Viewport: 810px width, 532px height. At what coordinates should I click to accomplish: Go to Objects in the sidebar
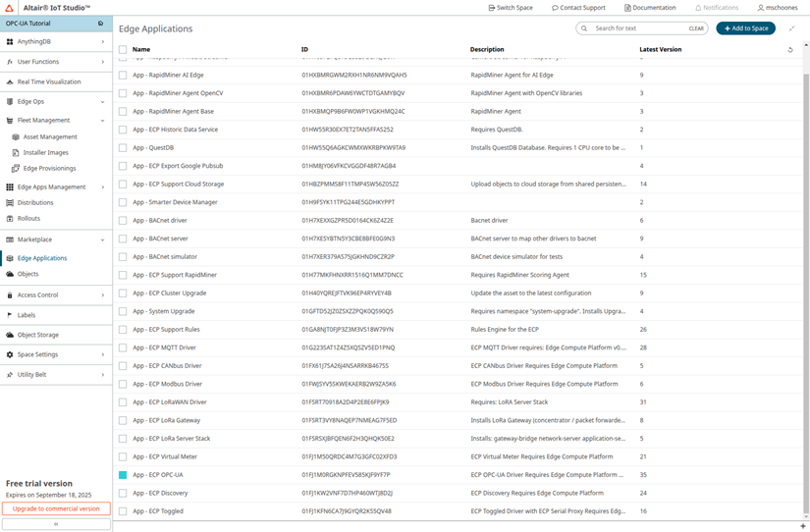point(27,274)
